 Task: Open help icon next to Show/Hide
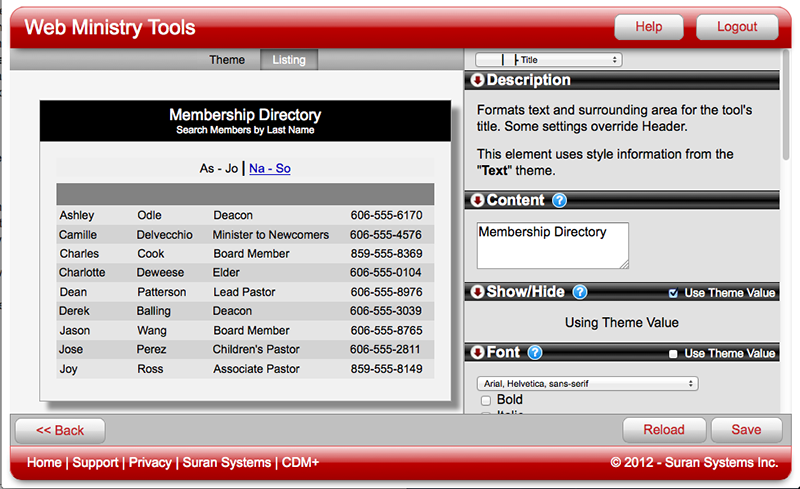580,293
